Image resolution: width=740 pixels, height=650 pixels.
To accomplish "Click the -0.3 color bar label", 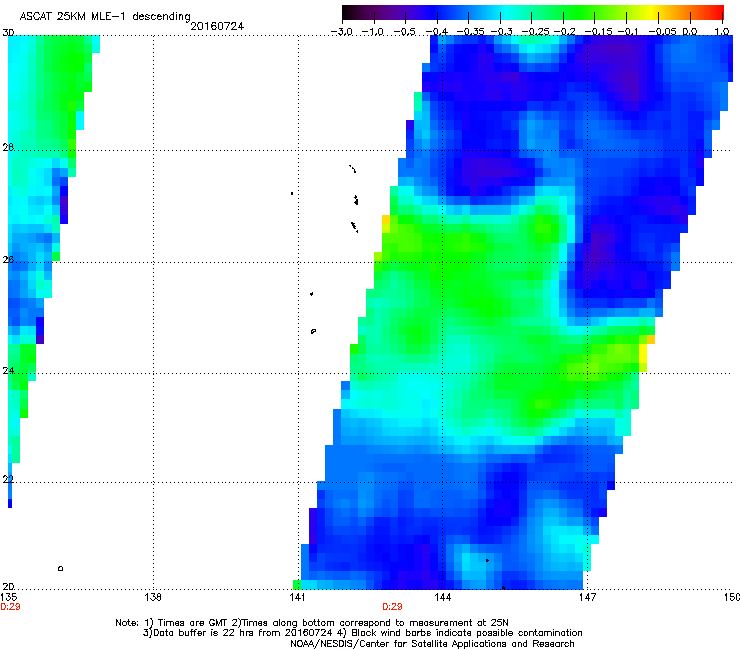I will tap(501, 32).
